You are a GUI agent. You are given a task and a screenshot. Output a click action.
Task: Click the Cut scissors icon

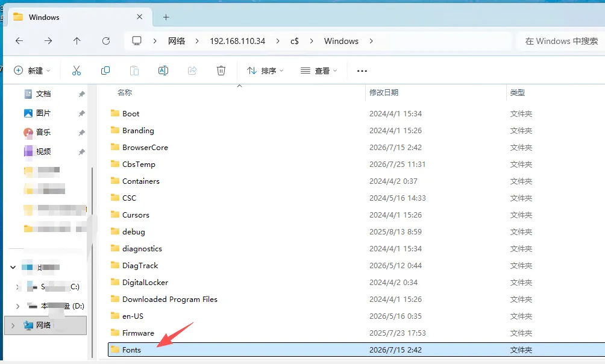pyautogui.click(x=77, y=71)
